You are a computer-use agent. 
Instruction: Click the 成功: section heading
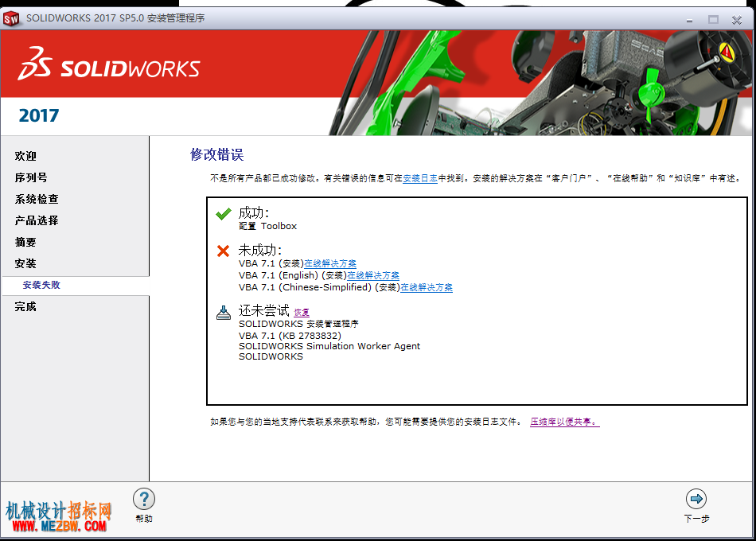[x=254, y=212]
